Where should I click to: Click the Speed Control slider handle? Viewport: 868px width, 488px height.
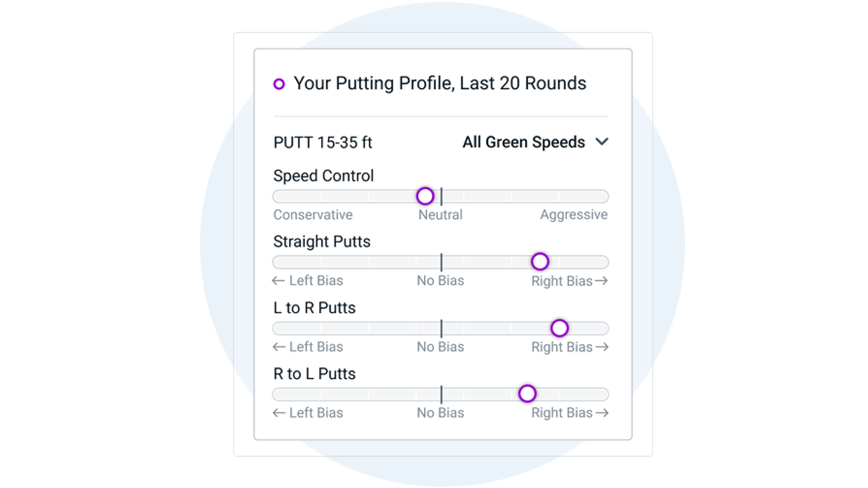425,196
